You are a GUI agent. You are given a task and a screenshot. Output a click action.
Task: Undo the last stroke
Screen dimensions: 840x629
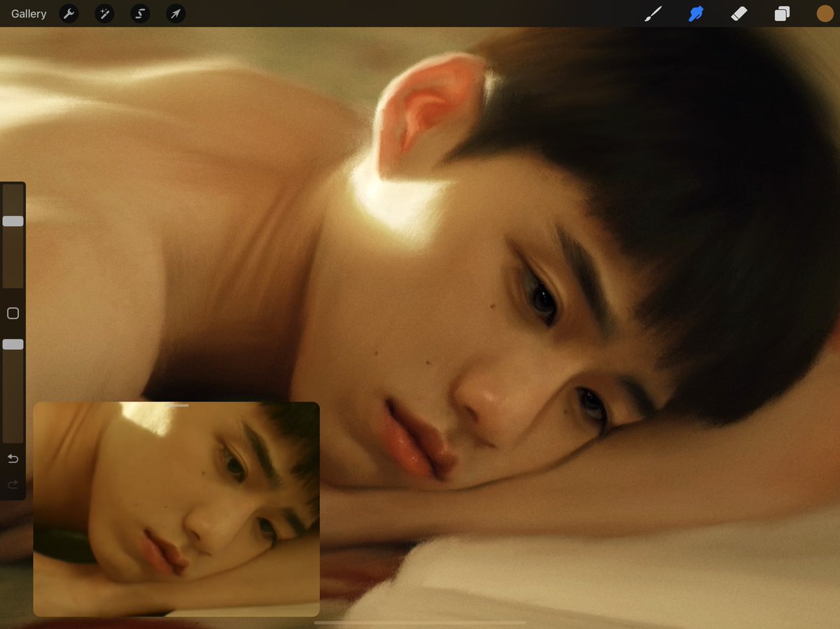13,459
